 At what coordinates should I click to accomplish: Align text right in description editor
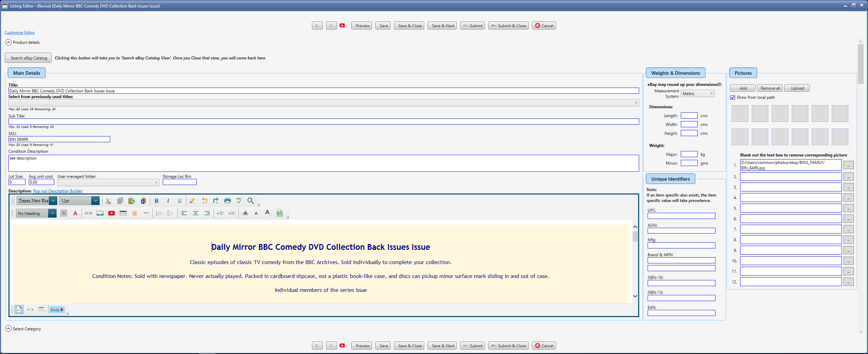click(207, 213)
